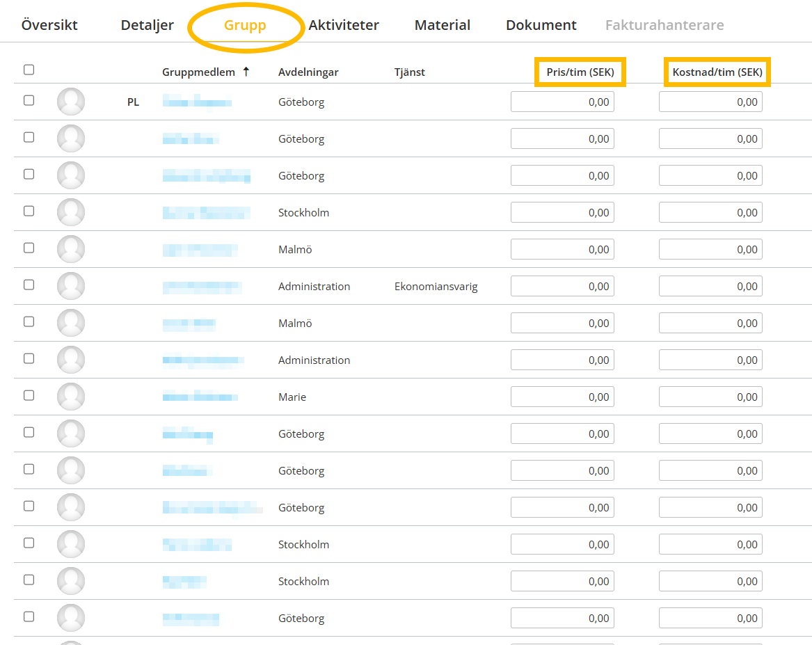This screenshot has width=812, height=645.
Task: Click avatar in the Ekonomiansvarig row
Action: point(71,286)
